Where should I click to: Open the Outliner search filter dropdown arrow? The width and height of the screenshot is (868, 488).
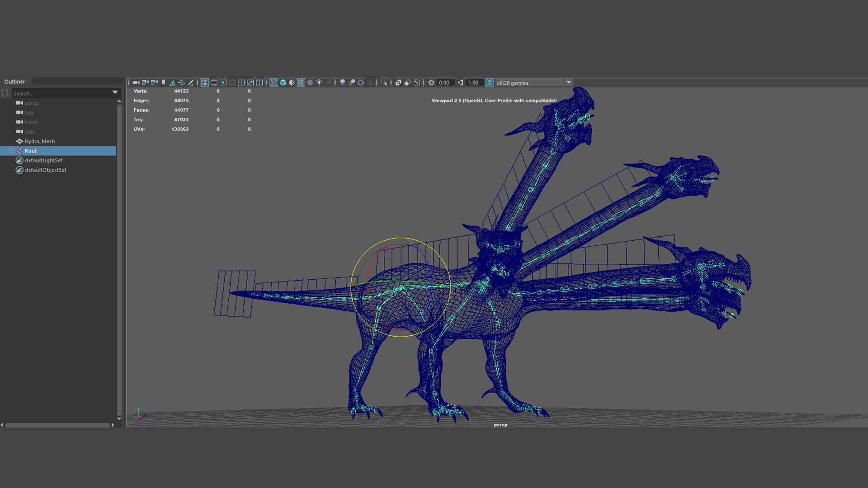pyautogui.click(x=115, y=93)
